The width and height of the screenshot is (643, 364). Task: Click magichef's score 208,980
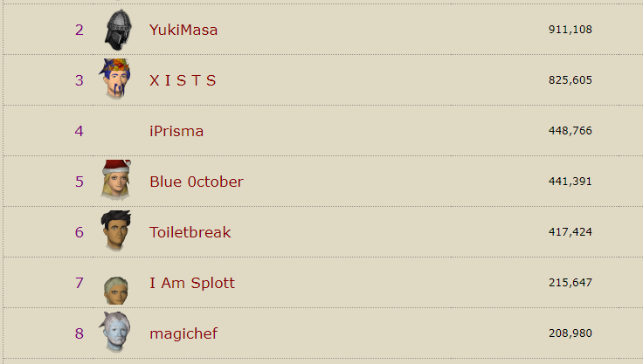(x=570, y=333)
